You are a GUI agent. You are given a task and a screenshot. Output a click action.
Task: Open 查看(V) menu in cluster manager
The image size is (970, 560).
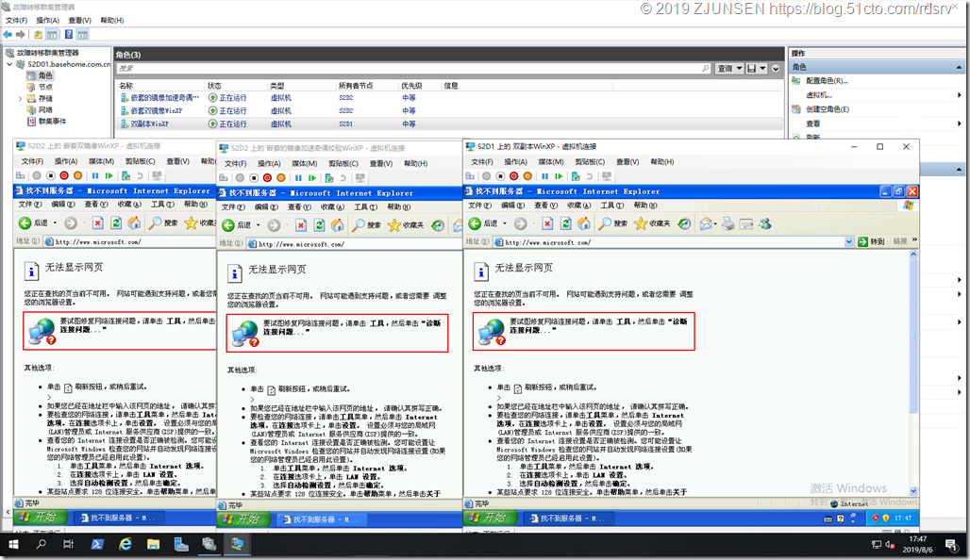(x=80, y=21)
